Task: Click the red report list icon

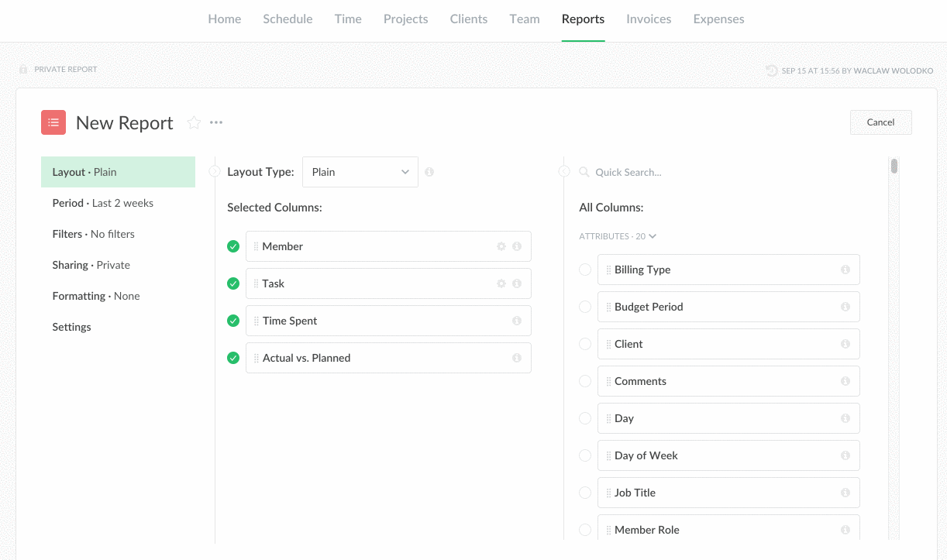Action: (53, 122)
